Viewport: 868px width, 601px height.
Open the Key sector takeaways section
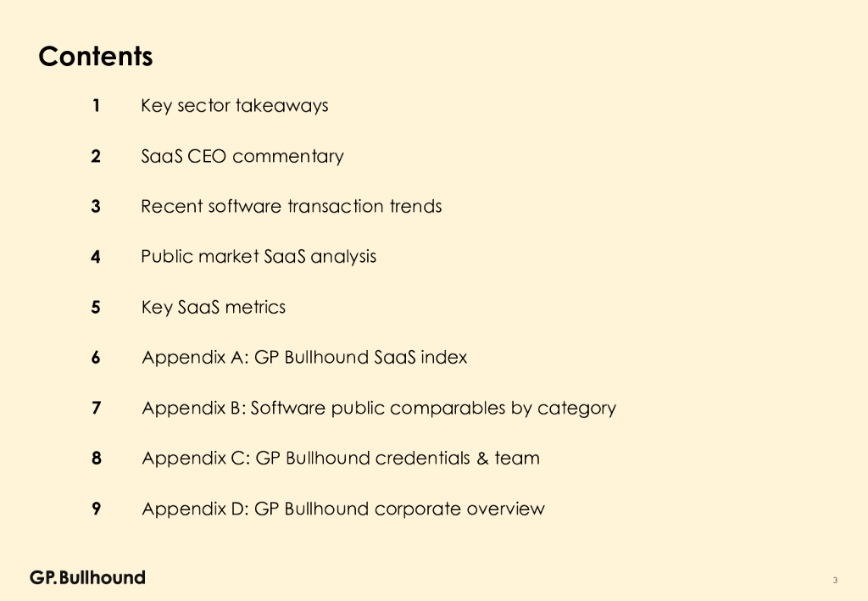[x=234, y=106]
